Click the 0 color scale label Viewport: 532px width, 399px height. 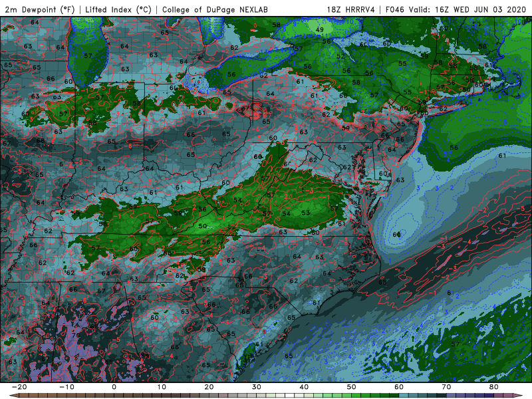click(x=114, y=387)
